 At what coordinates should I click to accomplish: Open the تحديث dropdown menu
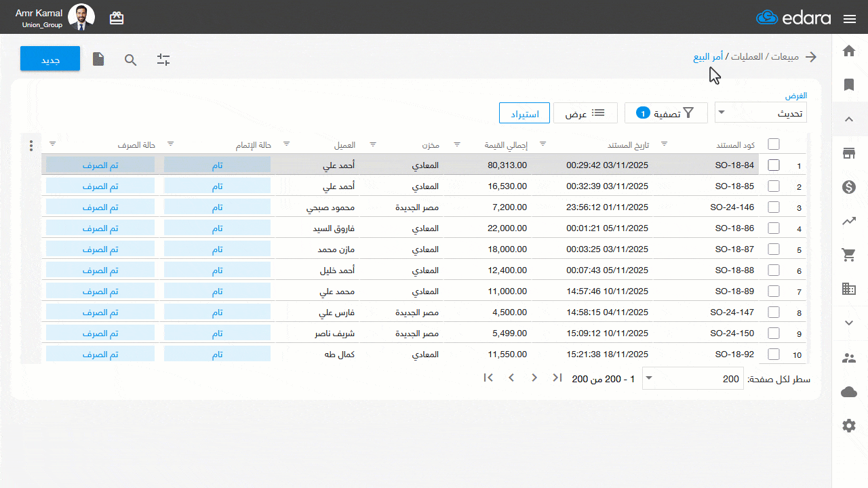tap(760, 113)
